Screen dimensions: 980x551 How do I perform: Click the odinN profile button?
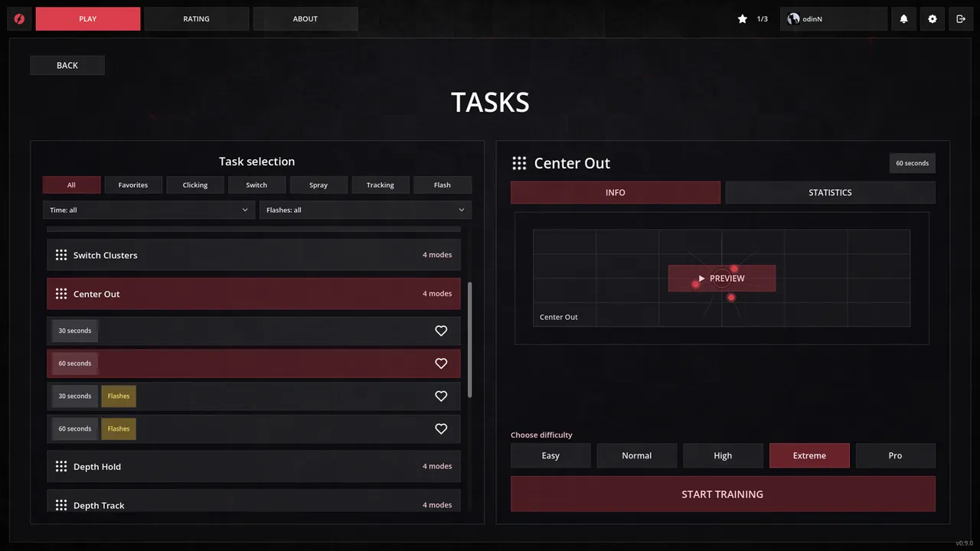click(834, 19)
